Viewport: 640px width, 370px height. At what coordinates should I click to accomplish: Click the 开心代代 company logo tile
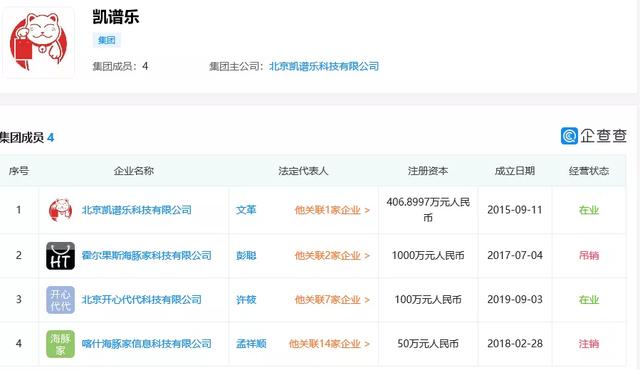(x=60, y=300)
